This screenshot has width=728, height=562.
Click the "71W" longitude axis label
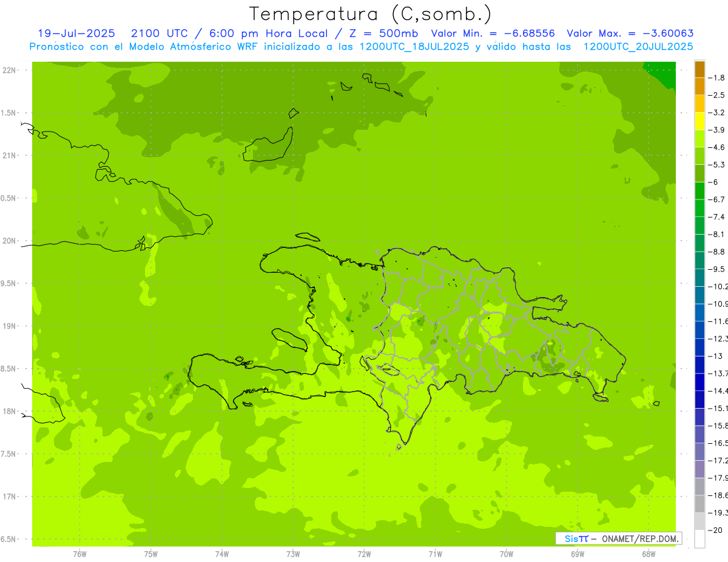(435, 554)
